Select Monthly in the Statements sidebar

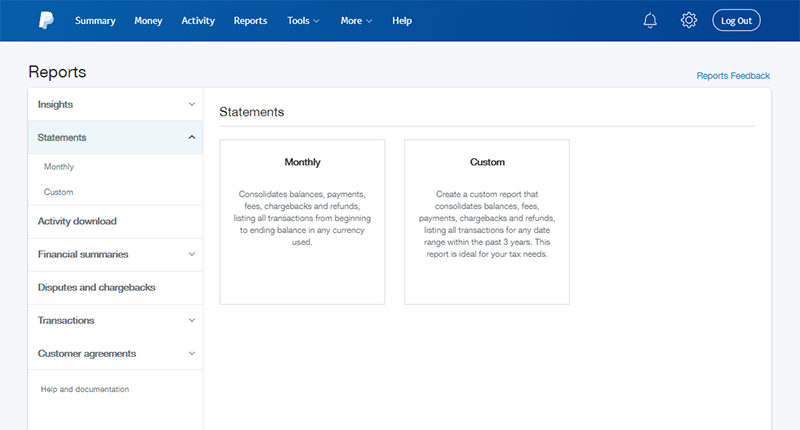click(x=59, y=167)
